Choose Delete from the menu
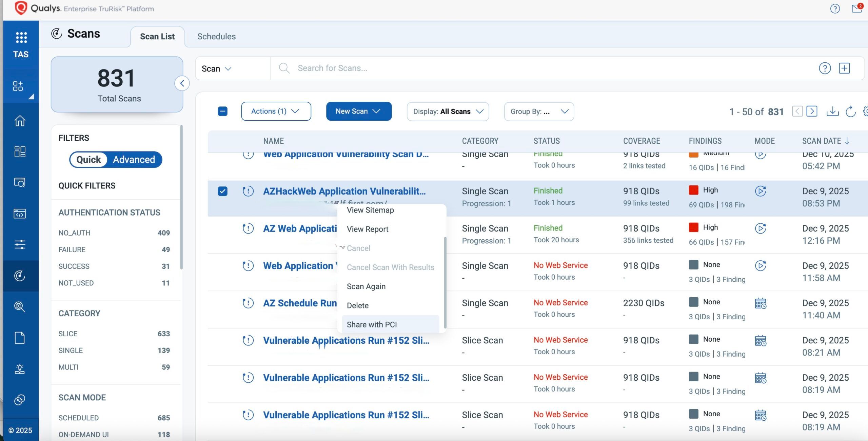This screenshot has width=868, height=441. tap(358, 305)
